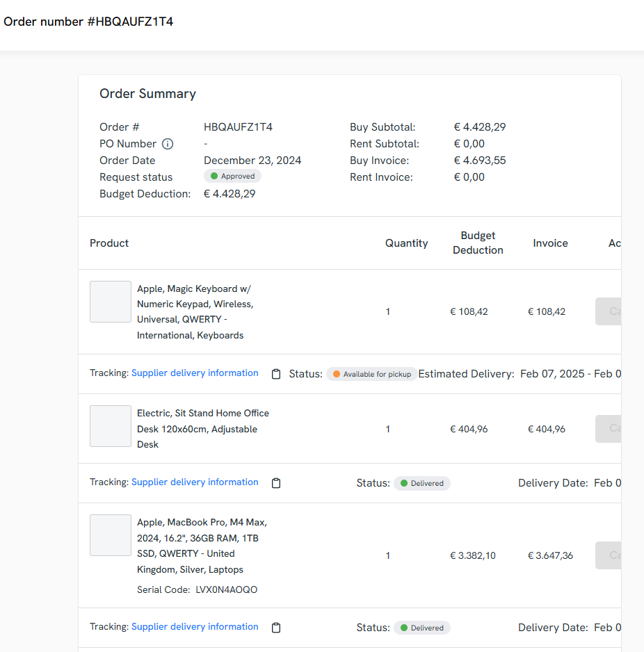Open Supplier delivery information for Sit Stand Desk
This screenshot has height=652, width=644.
pos(195,482)
